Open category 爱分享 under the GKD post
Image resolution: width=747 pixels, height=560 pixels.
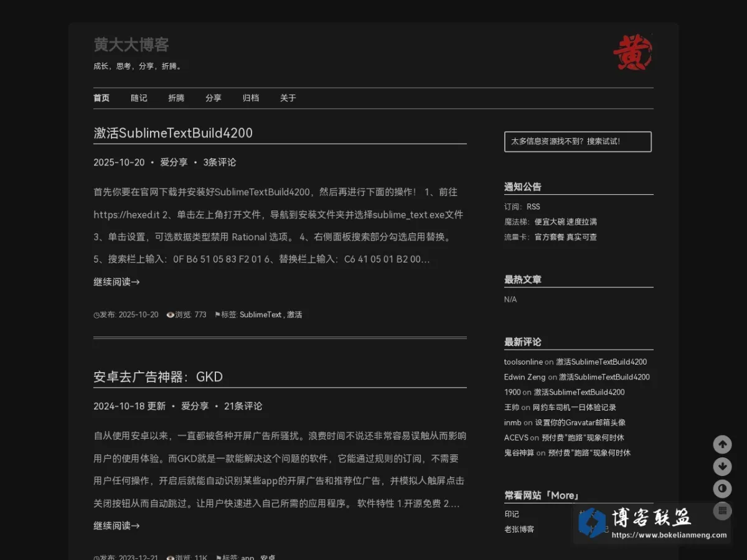195,406
